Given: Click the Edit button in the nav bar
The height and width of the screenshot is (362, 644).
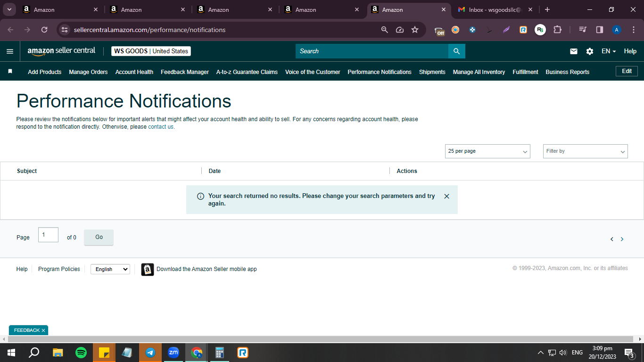Looking at the screenshot, I should (627, 71).
